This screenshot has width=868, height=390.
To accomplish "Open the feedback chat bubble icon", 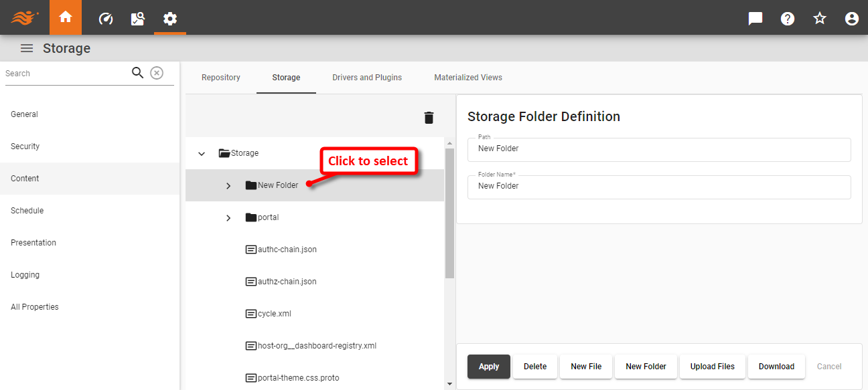I will click(x=755, y=18).
